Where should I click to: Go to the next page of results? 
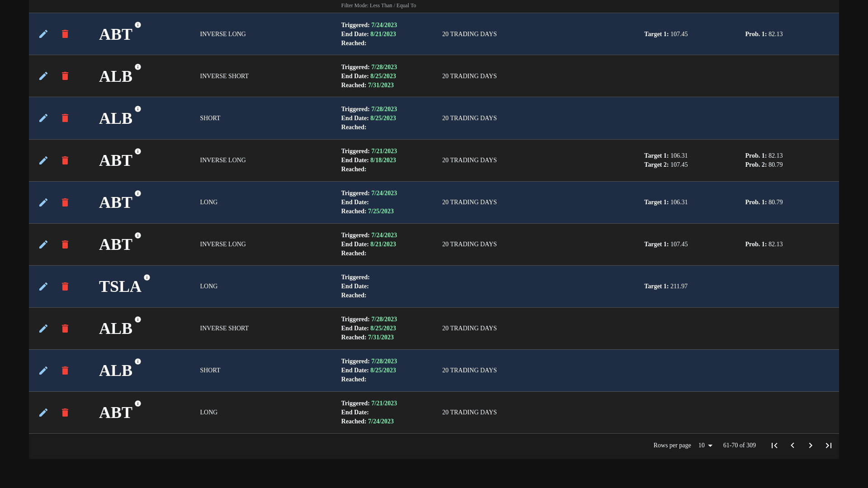click(x=811, y=446)
